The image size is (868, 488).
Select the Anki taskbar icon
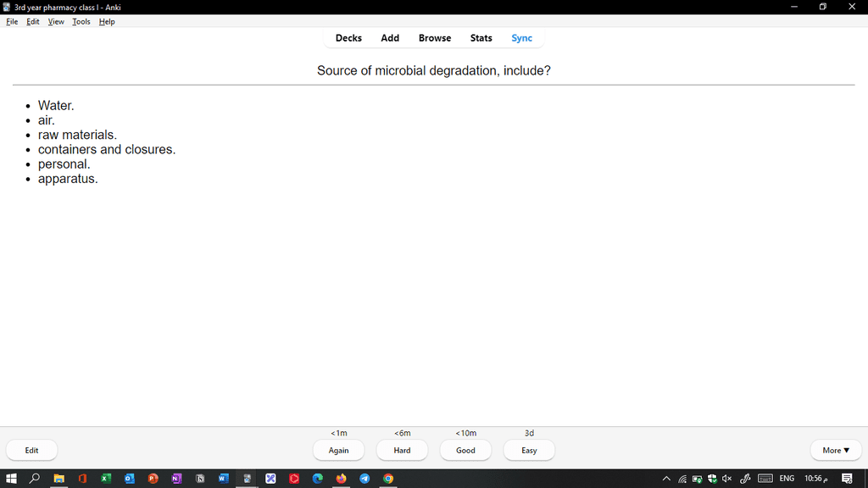click(x=247, y=479)
